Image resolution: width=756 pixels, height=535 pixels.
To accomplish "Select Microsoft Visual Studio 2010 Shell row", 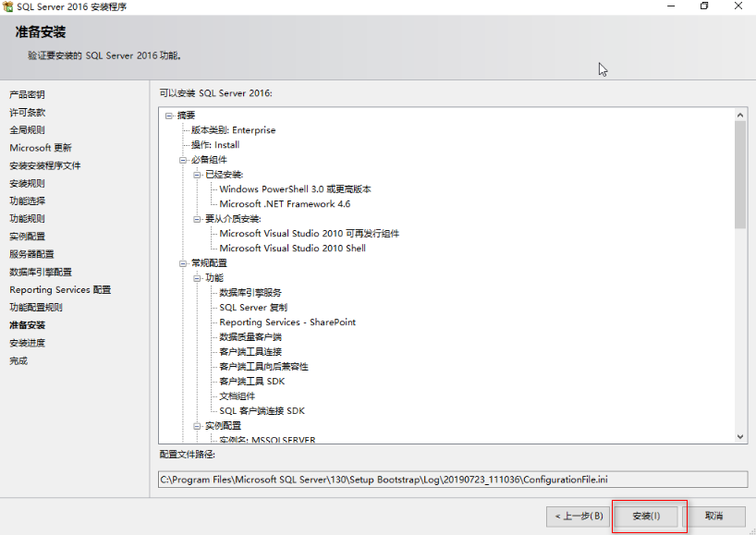I will click(293, 249).
